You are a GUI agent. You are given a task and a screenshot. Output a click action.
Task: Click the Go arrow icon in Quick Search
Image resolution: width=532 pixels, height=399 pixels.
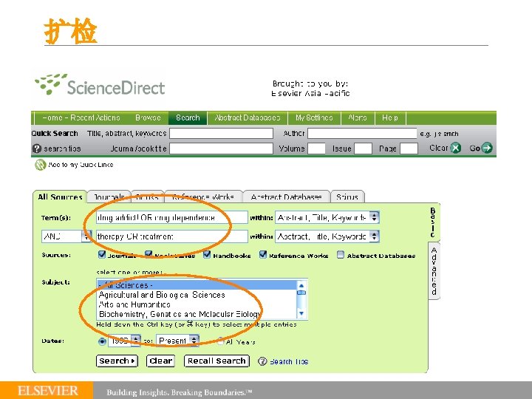tap(487, 148)
